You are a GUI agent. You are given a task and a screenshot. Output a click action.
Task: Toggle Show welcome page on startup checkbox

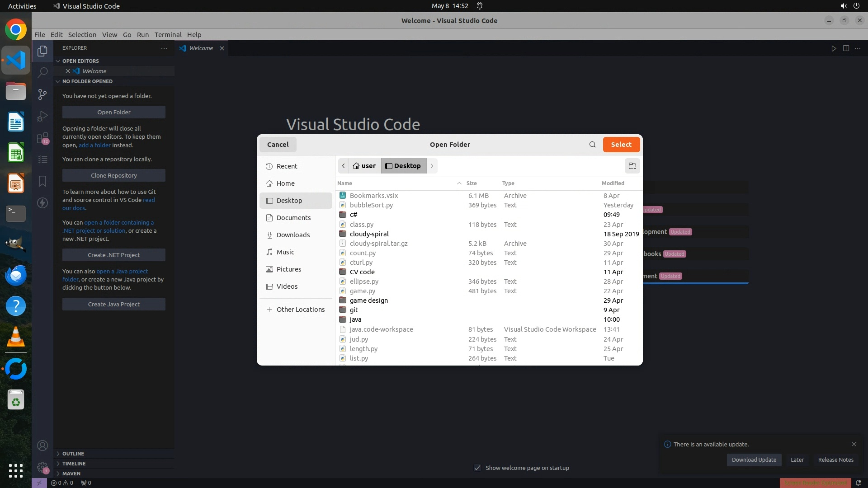coord(477,468)
